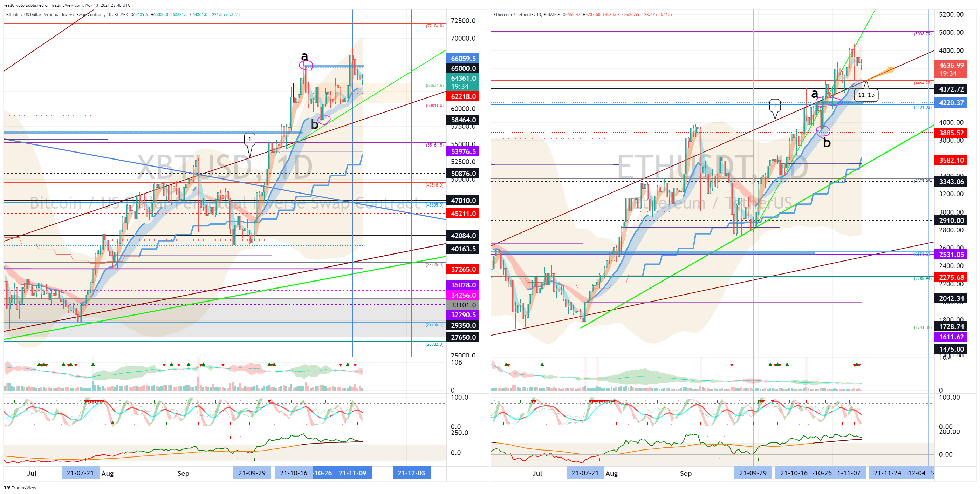Select the 65000.0 price label on the XBTUSD axis

coord(462,68)
